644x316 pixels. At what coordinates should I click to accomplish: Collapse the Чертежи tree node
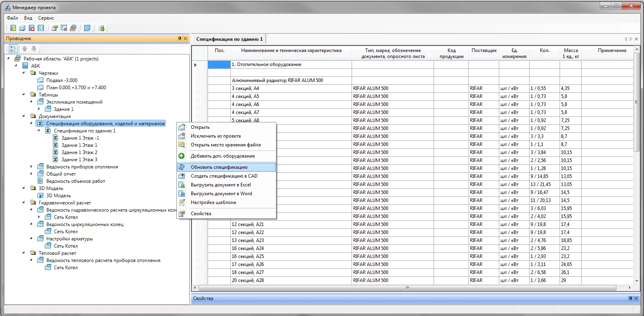pos(24,73)
